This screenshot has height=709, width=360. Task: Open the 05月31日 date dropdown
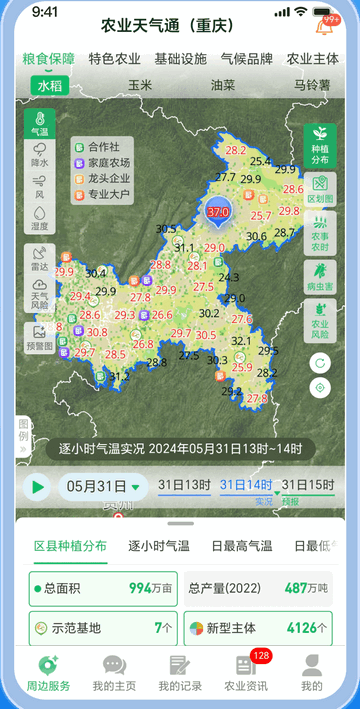pos(103,487)
